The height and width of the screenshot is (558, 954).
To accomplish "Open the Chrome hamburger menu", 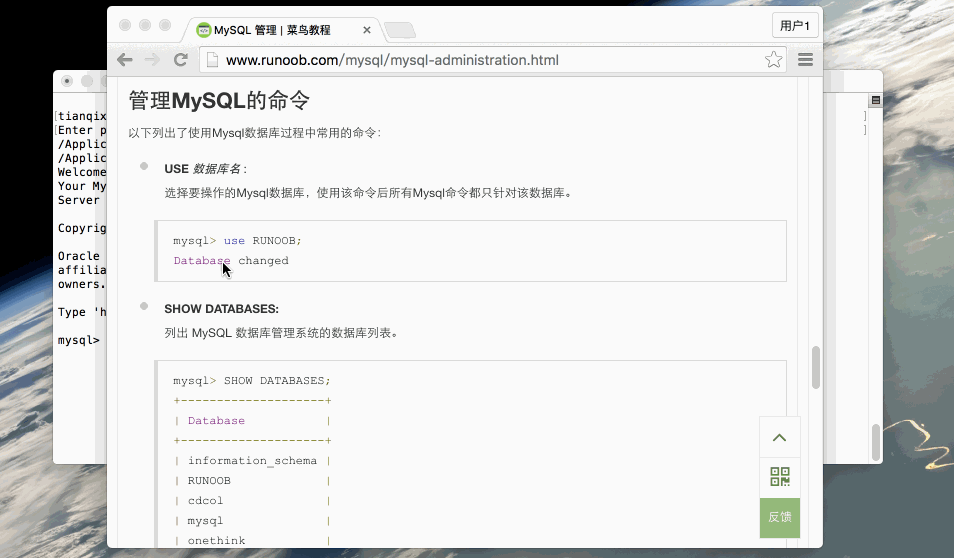I will 805,60.
